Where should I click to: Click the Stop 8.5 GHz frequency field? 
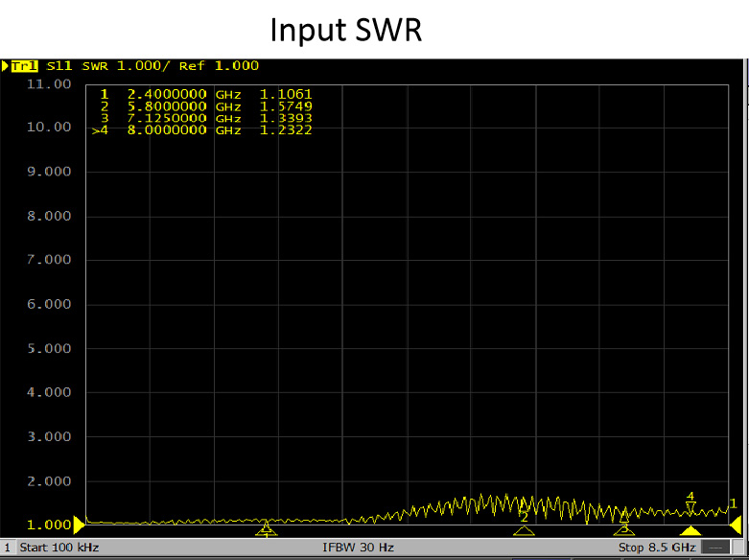[x=657, y=548]
